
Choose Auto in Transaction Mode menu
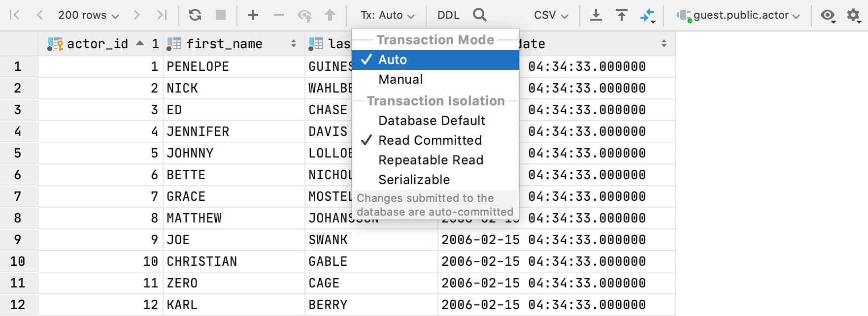(x=393, y=60)
